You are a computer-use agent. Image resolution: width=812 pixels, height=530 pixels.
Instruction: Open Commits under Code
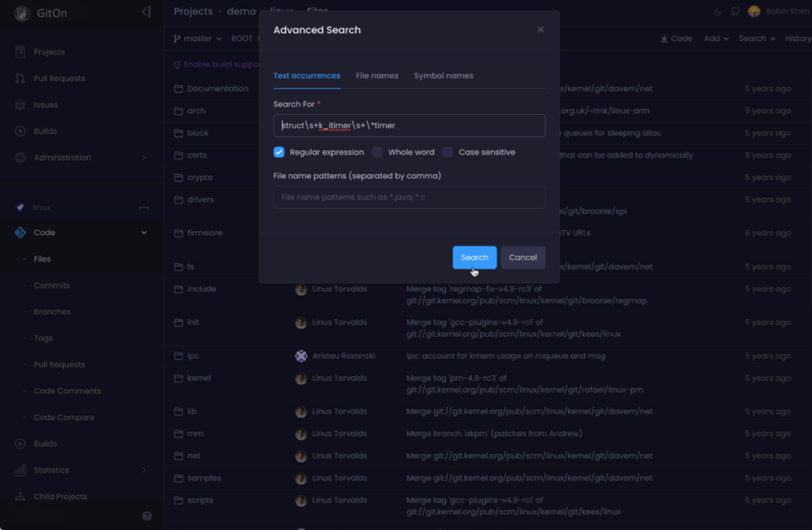click(x=52, y=285)
